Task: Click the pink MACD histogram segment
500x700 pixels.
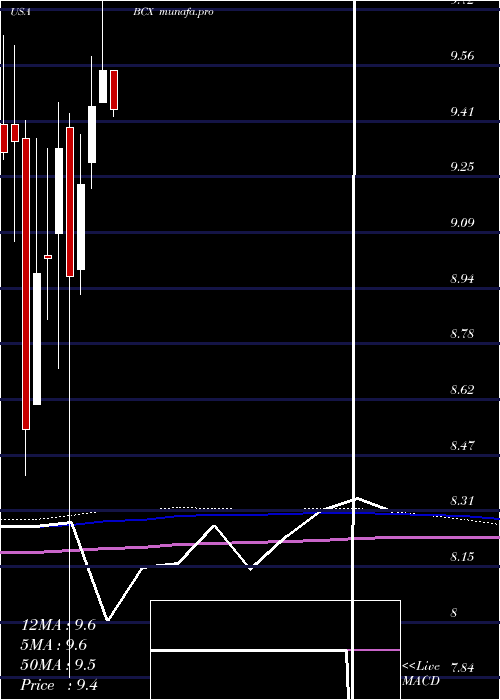Action: point(374,650)
